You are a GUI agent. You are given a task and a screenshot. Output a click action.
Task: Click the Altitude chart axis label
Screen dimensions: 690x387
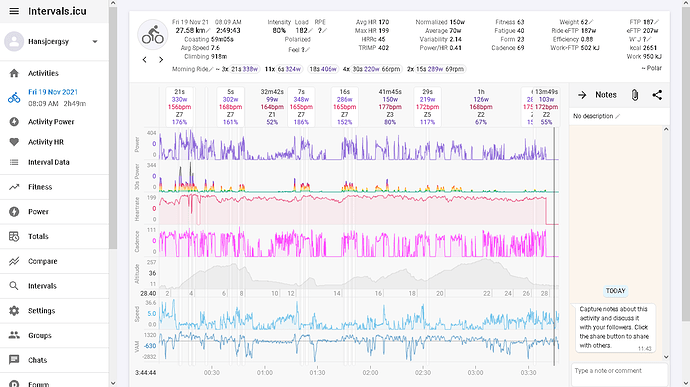click(137, 274)
